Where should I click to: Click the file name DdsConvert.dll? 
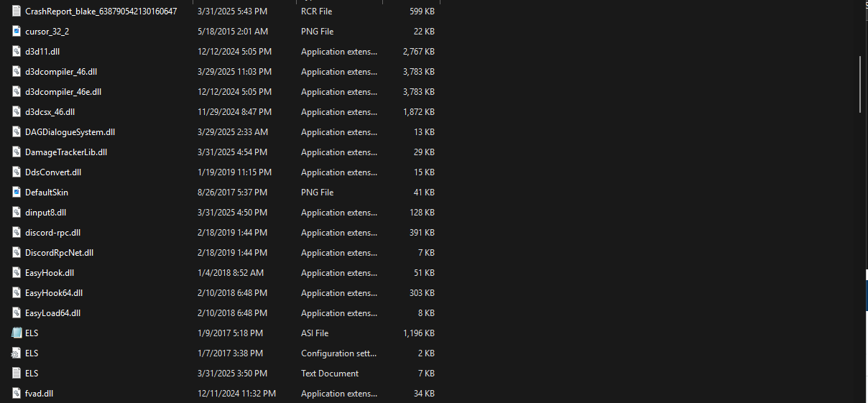[x=53, y=172]
